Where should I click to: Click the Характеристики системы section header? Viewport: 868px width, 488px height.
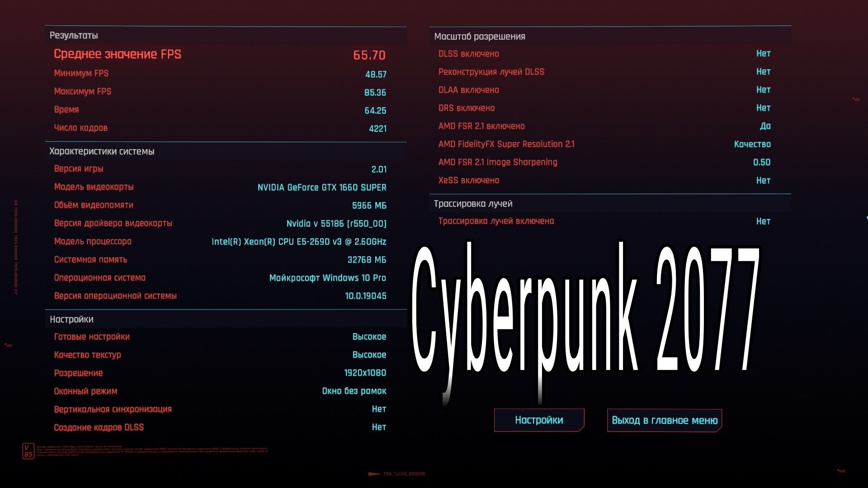pyautogui.click(x=102, y=151)
